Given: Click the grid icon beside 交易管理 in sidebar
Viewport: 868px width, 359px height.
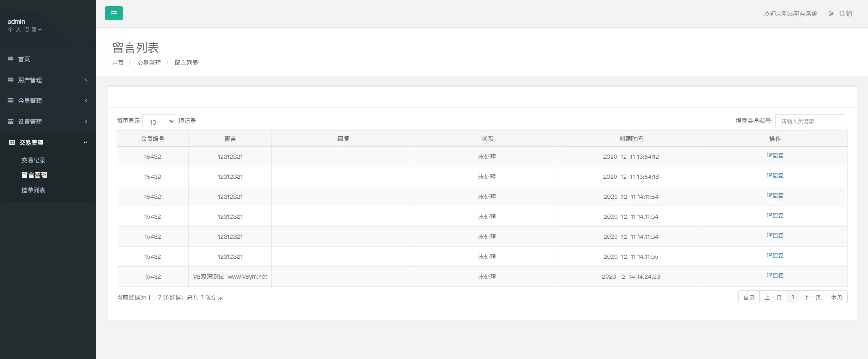Looking at the screenshot, I should (12, 143).
